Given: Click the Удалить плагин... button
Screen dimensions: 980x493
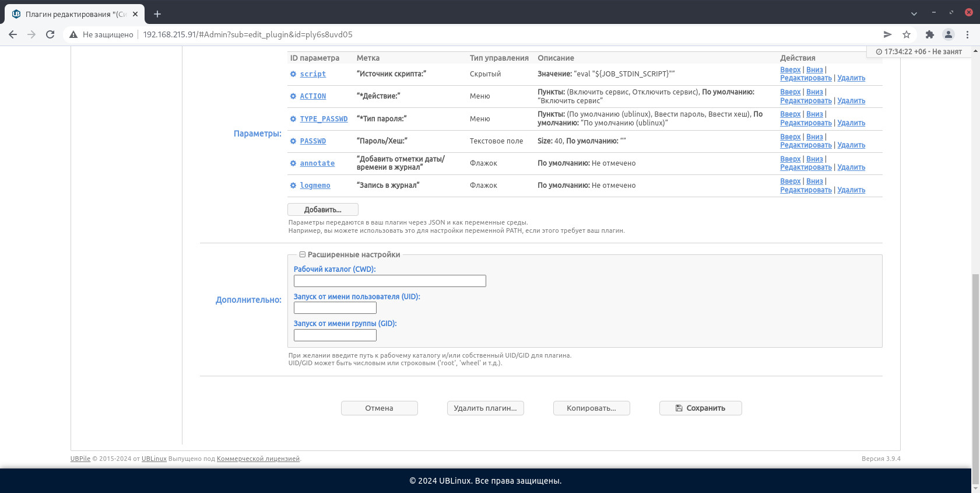Looking at the screenshot, I should coord(485,408).
